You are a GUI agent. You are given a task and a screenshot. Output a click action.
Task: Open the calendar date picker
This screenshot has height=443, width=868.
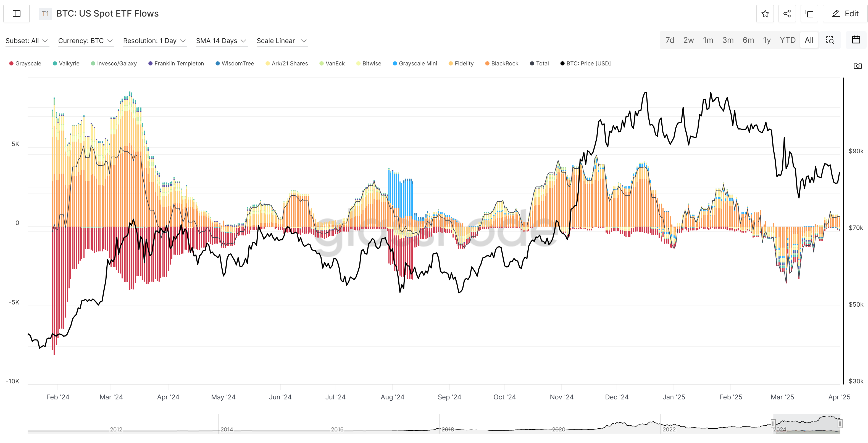click(x=856, y=40)
